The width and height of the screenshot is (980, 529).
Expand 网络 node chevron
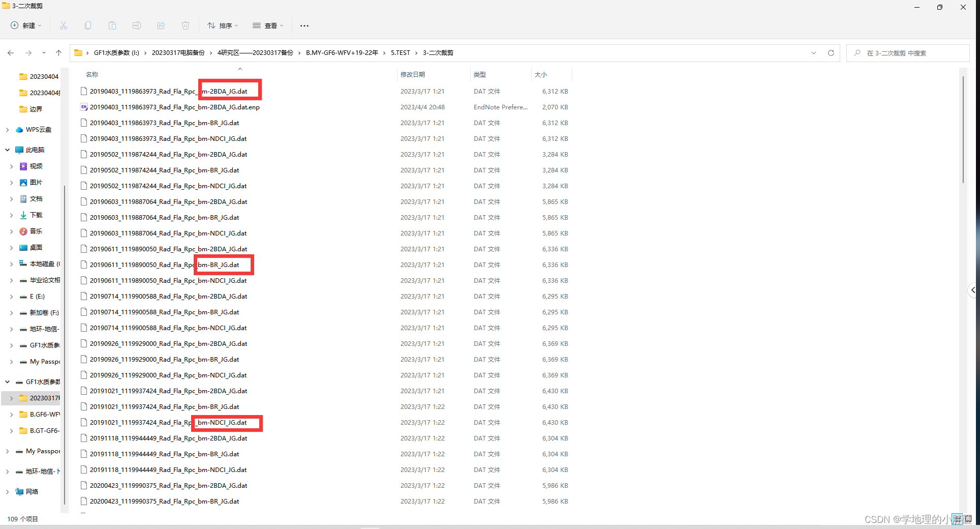click(x=7, y=492)
